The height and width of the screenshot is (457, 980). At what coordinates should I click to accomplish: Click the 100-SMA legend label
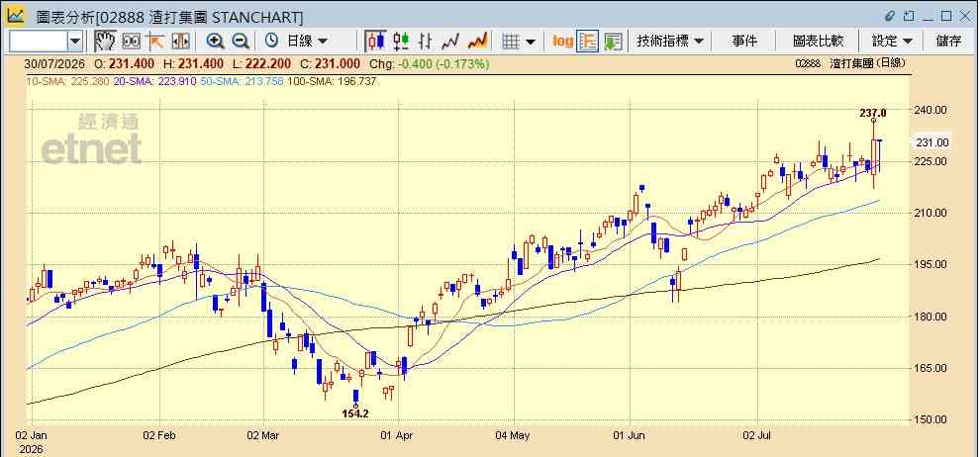(332, 81)
